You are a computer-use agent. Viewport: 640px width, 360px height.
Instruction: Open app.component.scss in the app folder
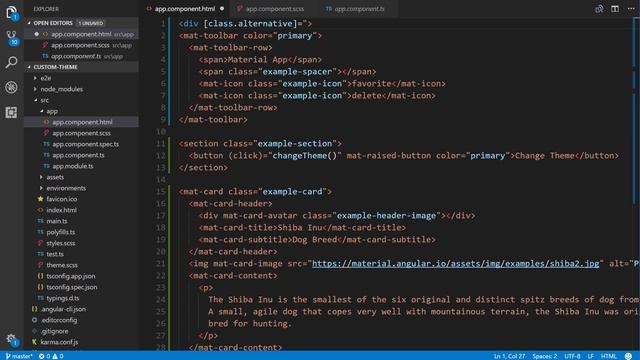81,133
